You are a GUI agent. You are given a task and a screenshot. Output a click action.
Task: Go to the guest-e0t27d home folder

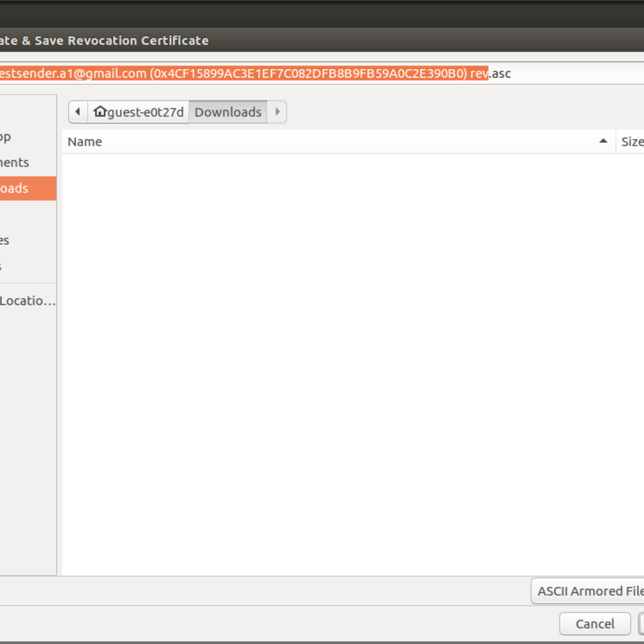pos(139,112)
